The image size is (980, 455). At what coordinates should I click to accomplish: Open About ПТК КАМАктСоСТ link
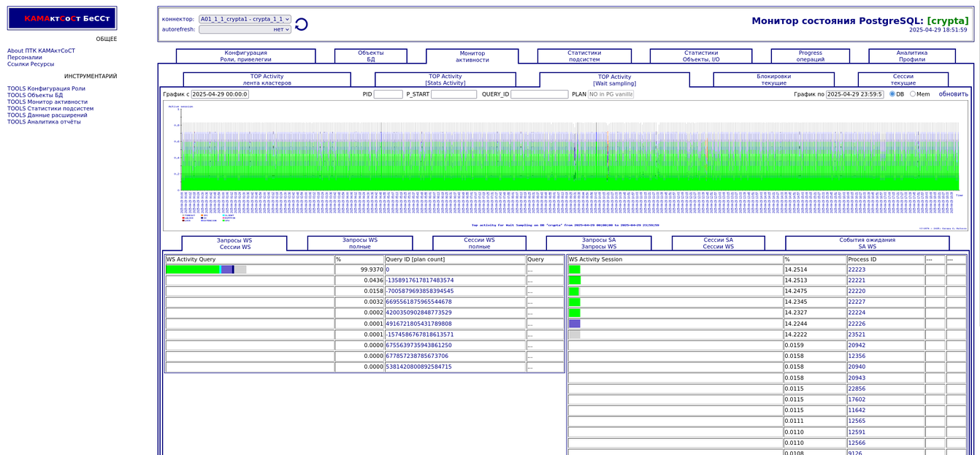(41, 51)
